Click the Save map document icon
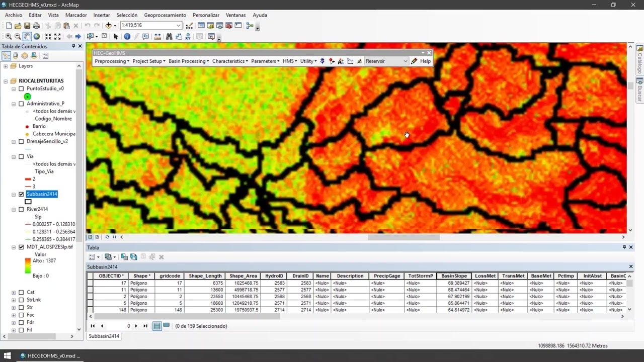The image size is (644, 362). pos(27,26)
